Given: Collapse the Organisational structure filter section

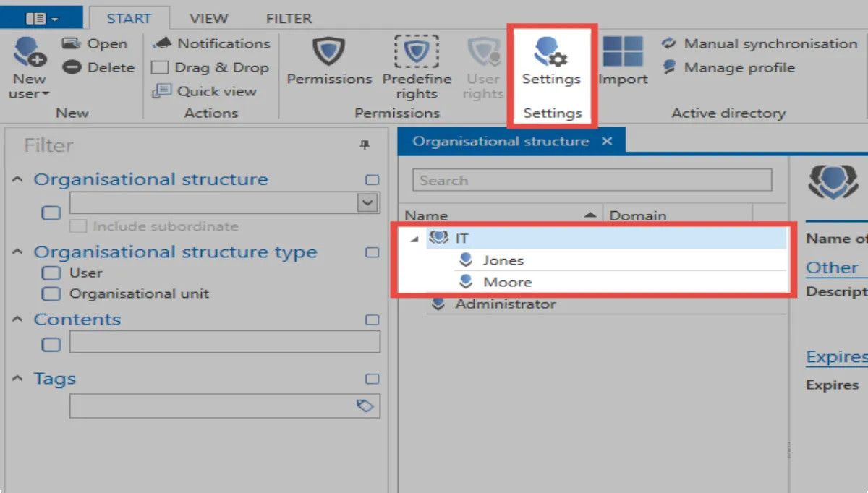Looking at the screenshot, I should (x=18, y=179).
